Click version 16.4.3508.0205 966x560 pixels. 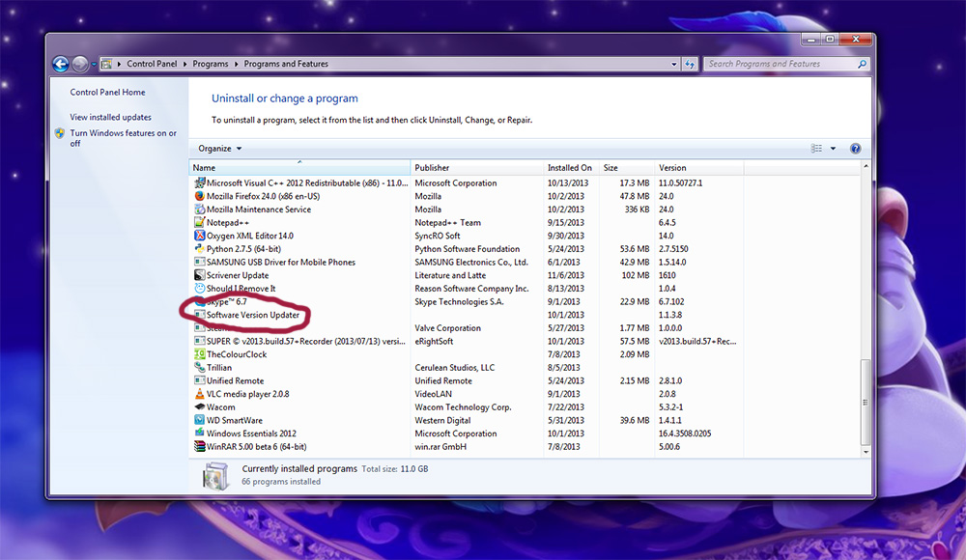[x=685, y=434]
